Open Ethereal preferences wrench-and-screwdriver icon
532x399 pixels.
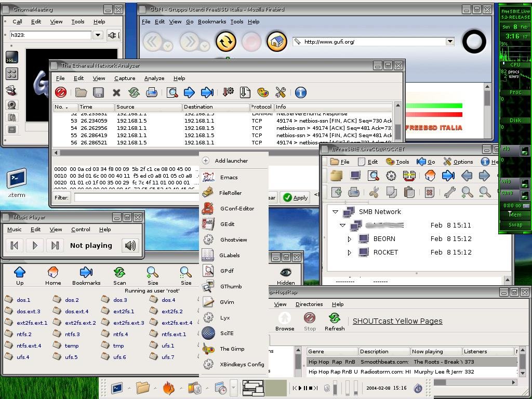[x=281, y=92]
